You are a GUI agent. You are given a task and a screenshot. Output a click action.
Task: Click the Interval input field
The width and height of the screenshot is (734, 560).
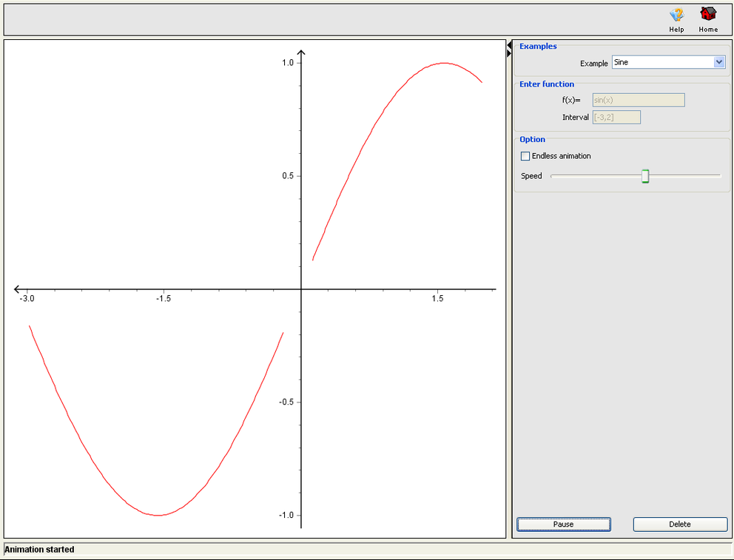616,117
